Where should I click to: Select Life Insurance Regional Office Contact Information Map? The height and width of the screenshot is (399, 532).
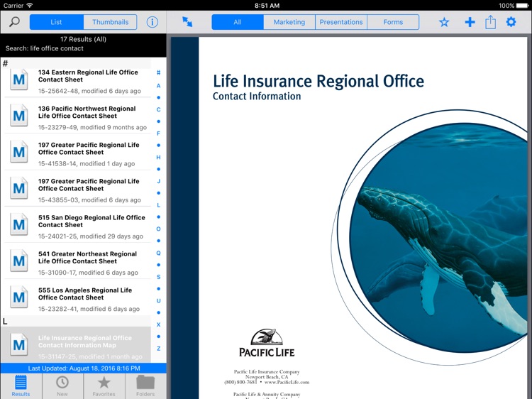coord(77,345)
